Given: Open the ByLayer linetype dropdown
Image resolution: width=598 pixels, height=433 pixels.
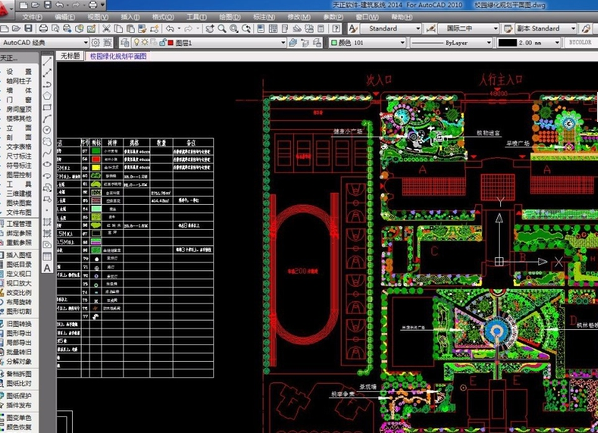Looking at the screenshot, I should click(489, 43).
